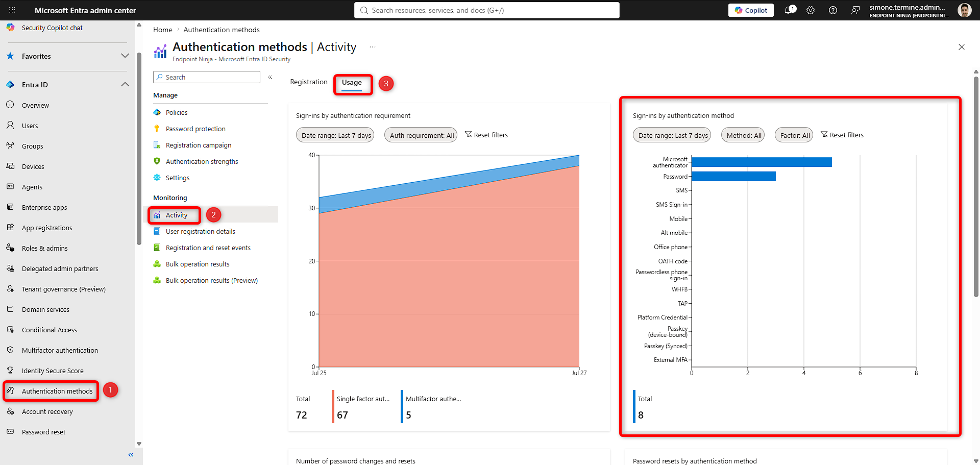Viewport: 980px width, 465px height.
Task: Open Registration and reset events
Action: point(208,248)
